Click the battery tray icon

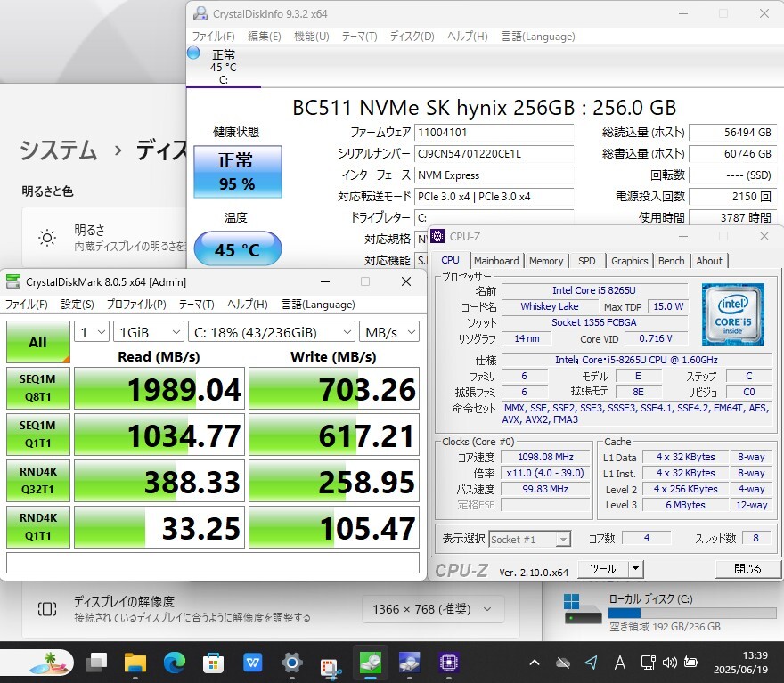point(691,663)
